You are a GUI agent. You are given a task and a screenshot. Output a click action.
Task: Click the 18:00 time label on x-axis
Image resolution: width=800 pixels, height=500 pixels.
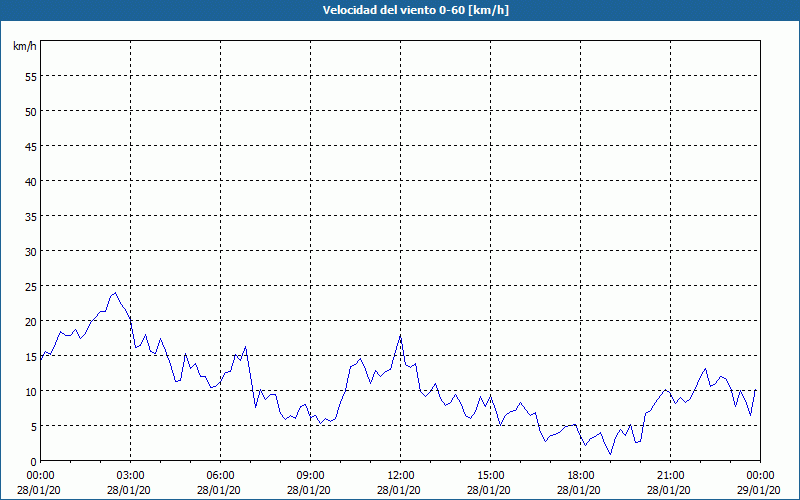click(580, 476)
